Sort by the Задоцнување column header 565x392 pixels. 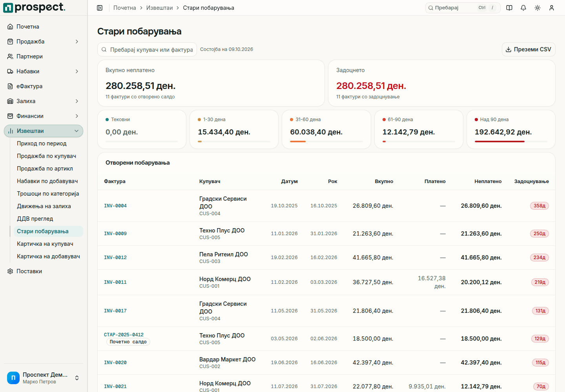531,181
